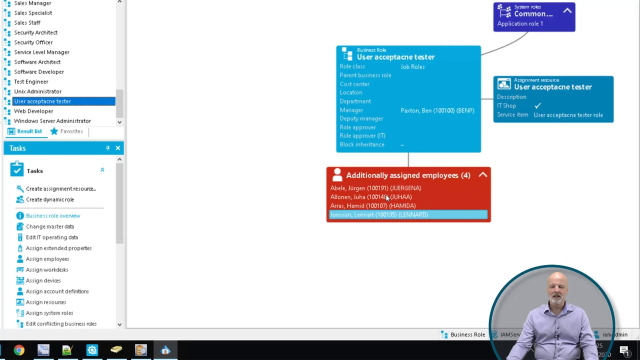Select Security Officer role
640x360 pixels.
click(33, 42)
